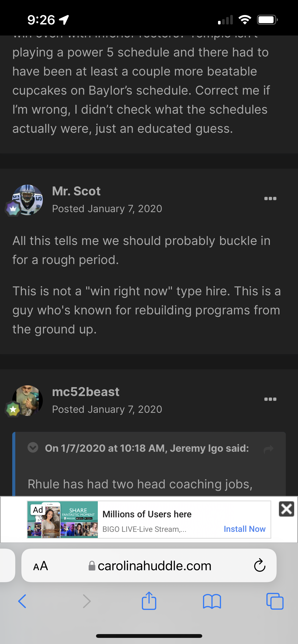The image size is (298, 644).
Task: Close the BIGO LIVE ad banner
Action: pyautogui.click(x=287, y=509)
